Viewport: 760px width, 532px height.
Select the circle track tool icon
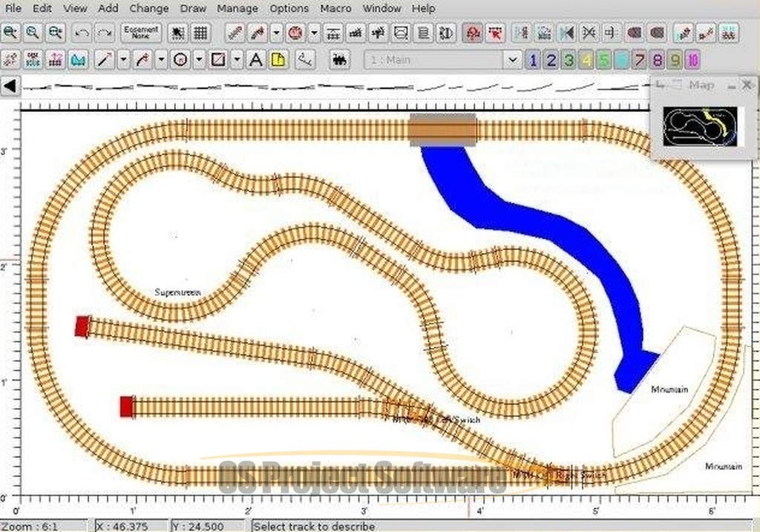point(295,33)
